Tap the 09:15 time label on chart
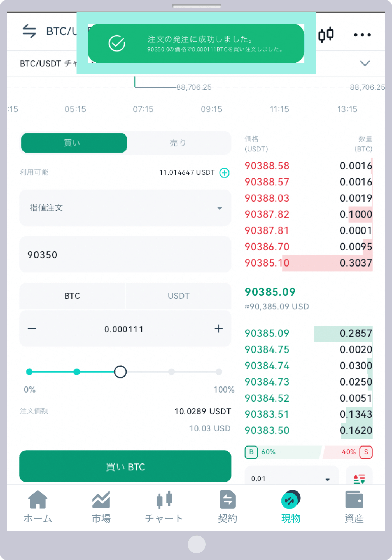The image size is (392, 560). [x=211, y=109]
